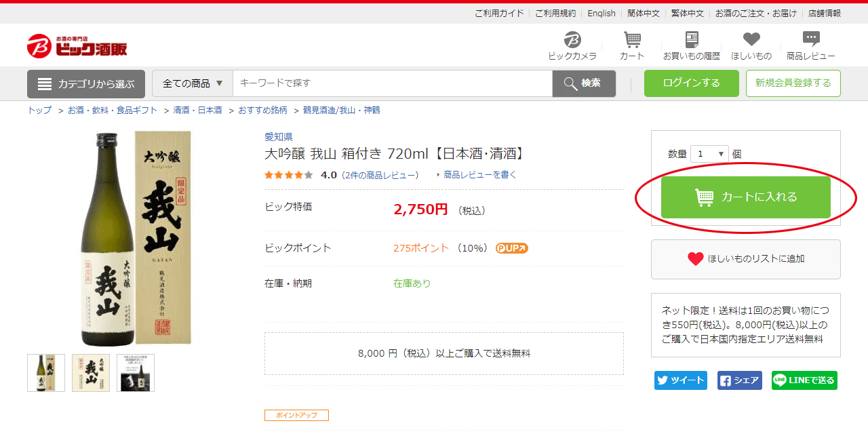Send via LINE button

click(x=804, y=380)
